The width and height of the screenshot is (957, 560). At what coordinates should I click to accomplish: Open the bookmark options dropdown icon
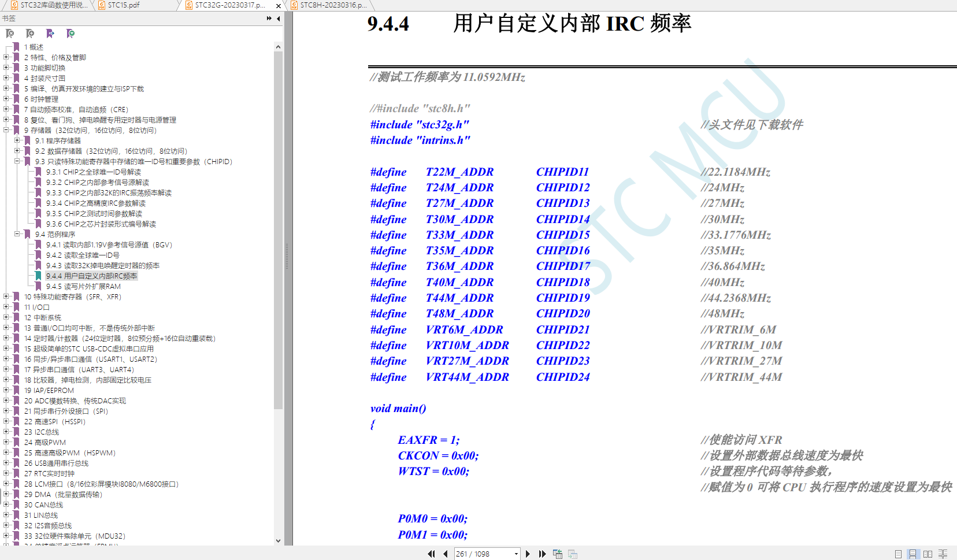(x=71, y=34)
